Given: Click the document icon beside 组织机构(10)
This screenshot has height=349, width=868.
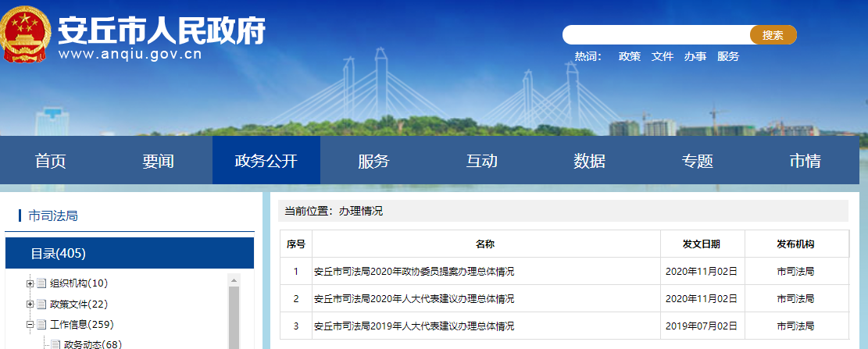Looking at the screenshot, I should 41,283.
